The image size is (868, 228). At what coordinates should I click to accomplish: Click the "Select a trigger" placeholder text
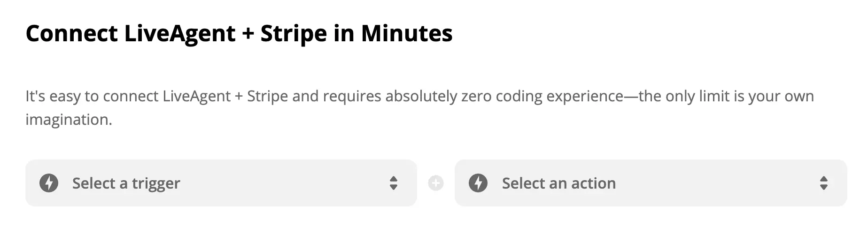click(x=126, y=183)
